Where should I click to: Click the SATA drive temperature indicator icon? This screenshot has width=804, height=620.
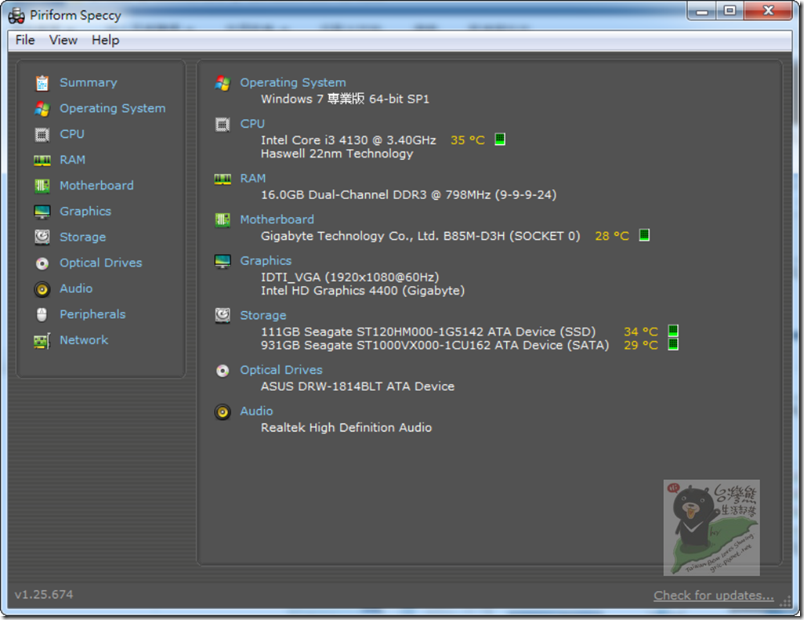[x=673, y=345]
